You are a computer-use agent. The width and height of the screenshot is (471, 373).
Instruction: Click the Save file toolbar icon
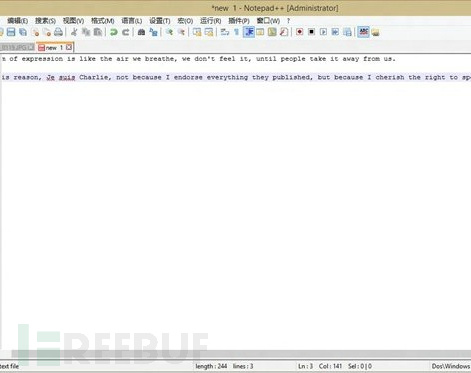pyautogui.click(x=11, y=32)
